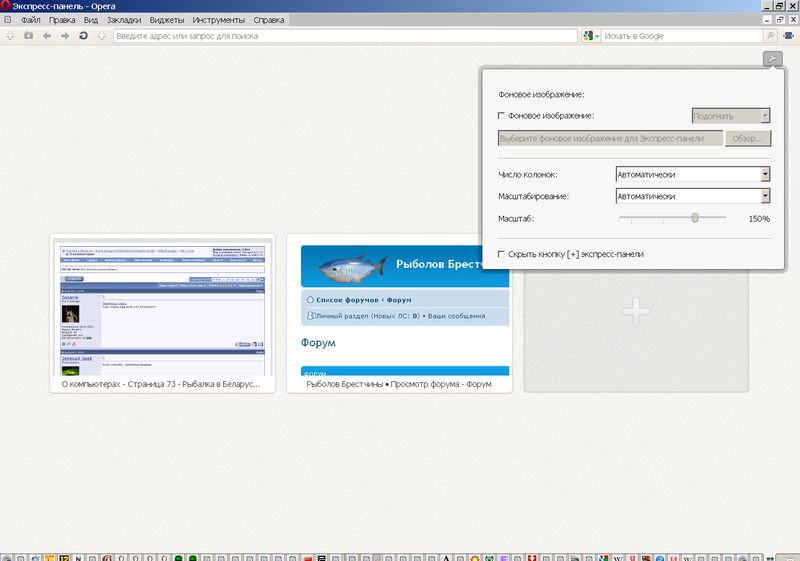Image resolution: width=800 pixels, height=561 pixels.
Task: Reload the page with the refresh icon
Action: tap(83, 36)
